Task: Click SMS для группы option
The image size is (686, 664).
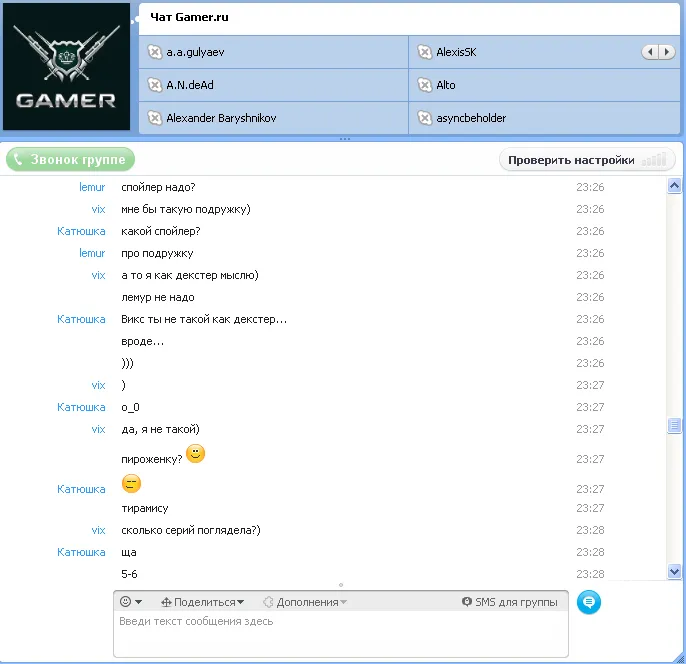Action: (x=510, y=602)
